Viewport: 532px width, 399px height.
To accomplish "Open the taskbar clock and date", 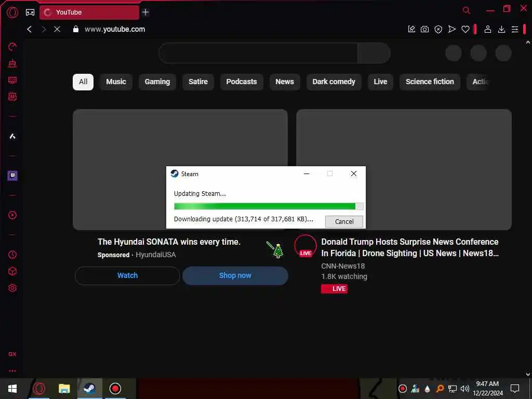I will pyautogui.click(x=487, y=389).
